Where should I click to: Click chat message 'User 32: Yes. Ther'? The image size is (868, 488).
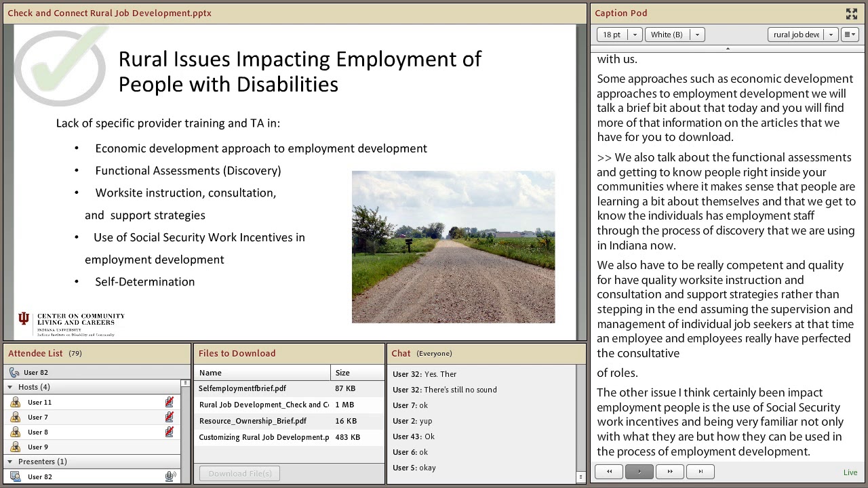click(425, 374)
